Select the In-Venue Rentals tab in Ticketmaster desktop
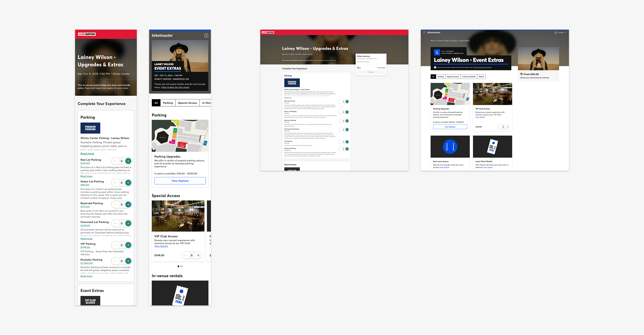 point(469,77)
